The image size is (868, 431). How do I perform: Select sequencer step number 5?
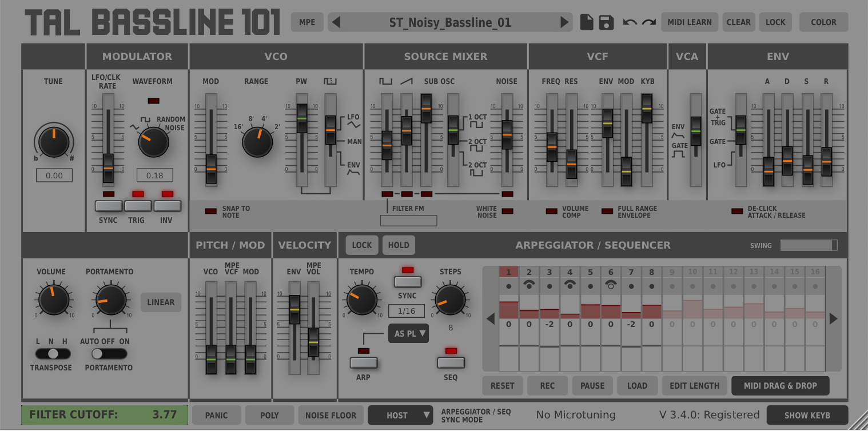(x=590, y=272)
